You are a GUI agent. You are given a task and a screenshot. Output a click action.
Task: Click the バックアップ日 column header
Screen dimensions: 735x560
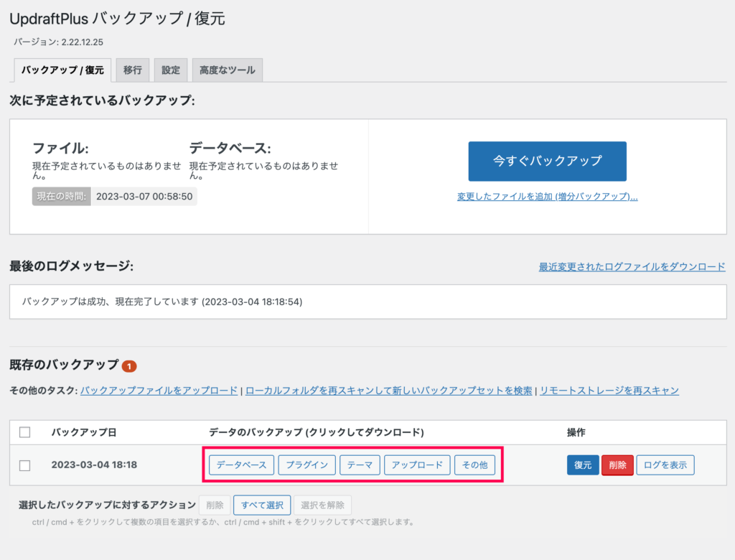[84, 432]
